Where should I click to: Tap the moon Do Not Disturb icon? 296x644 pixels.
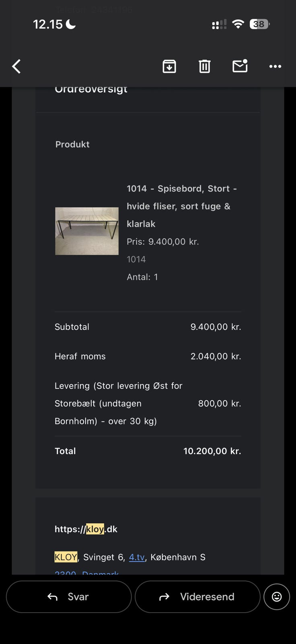point(71,24)
